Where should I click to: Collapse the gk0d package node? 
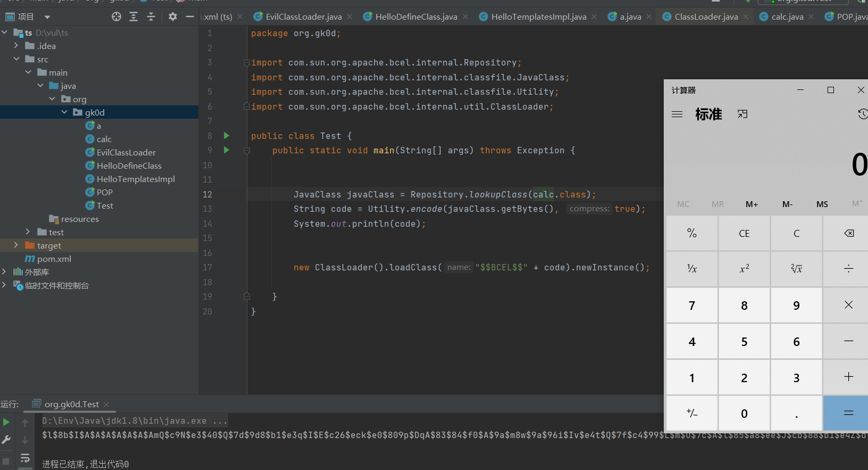click(64, 112)
